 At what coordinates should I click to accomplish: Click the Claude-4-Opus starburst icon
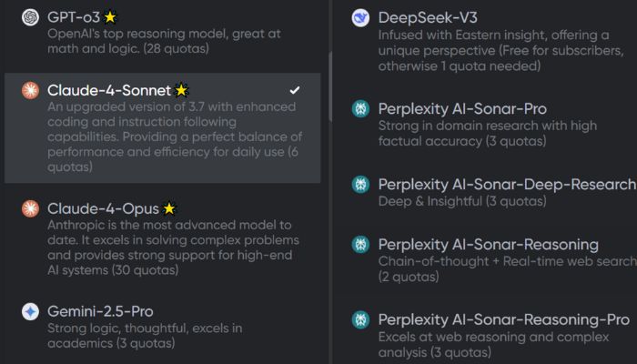coord(30,208)
